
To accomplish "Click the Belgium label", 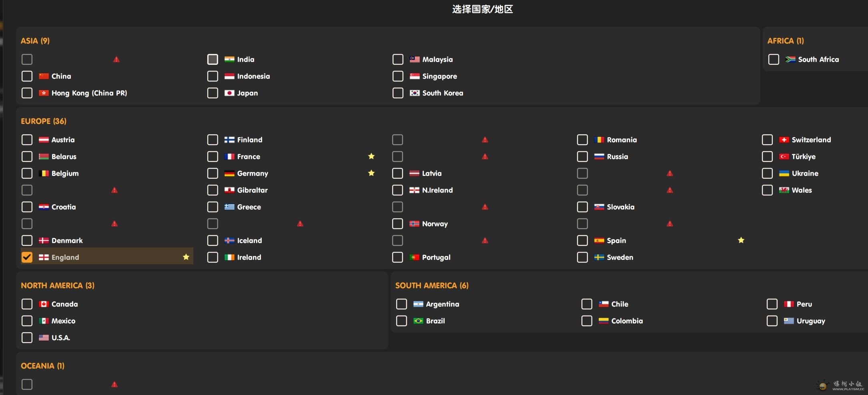I will [65, 173].
